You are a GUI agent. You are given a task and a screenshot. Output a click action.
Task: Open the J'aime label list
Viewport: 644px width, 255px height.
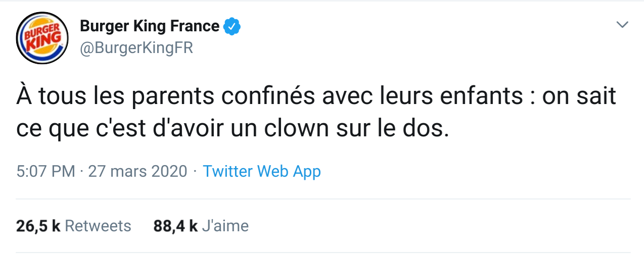click(225, 226)
